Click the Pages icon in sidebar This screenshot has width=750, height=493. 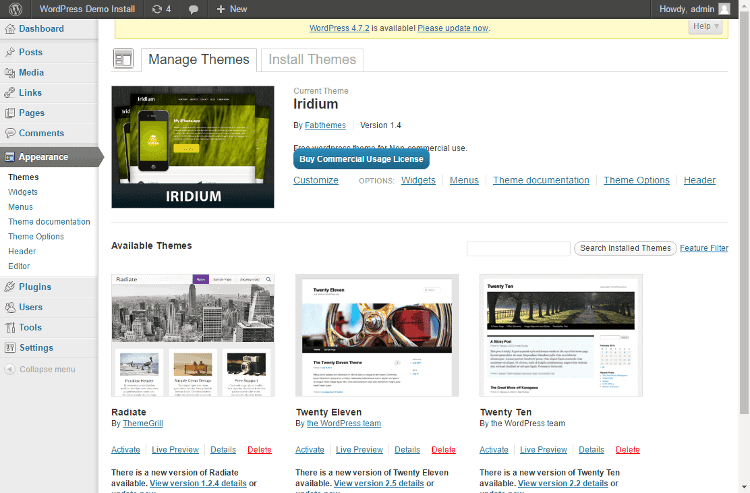[x=10, y=113]
